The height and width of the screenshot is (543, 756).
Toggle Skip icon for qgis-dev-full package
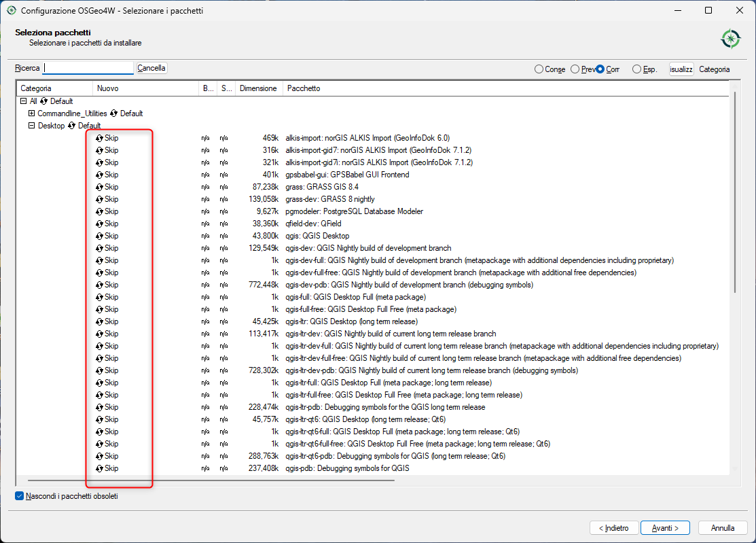pyautogui.click(x=99, y=260)
